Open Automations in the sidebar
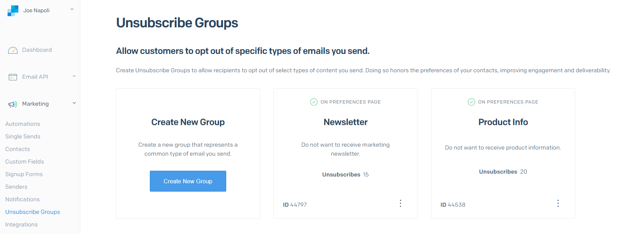644x234 pixels. [x=23, y=124]
